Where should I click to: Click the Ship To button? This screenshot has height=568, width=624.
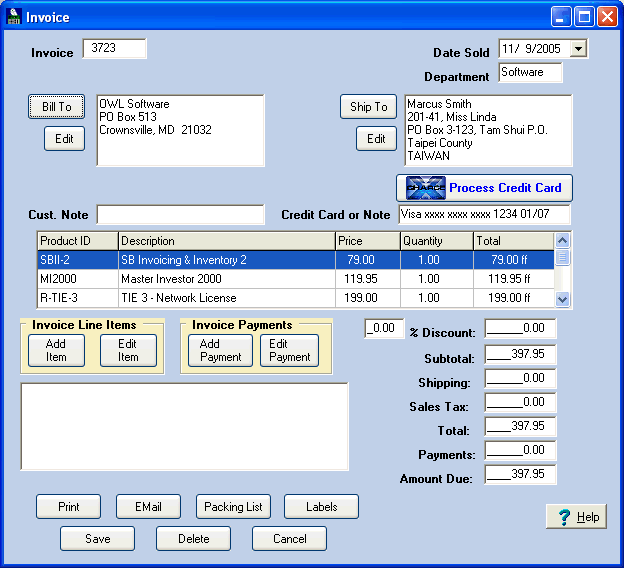tap(369, 107)
